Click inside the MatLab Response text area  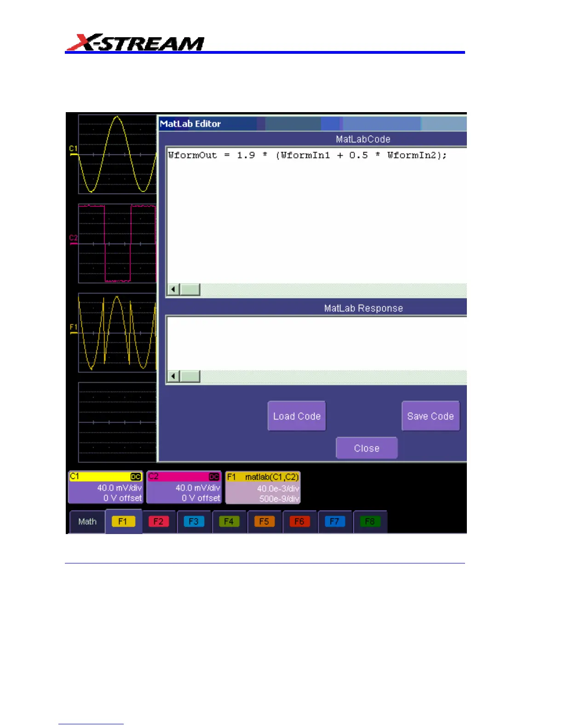point(316,343)
